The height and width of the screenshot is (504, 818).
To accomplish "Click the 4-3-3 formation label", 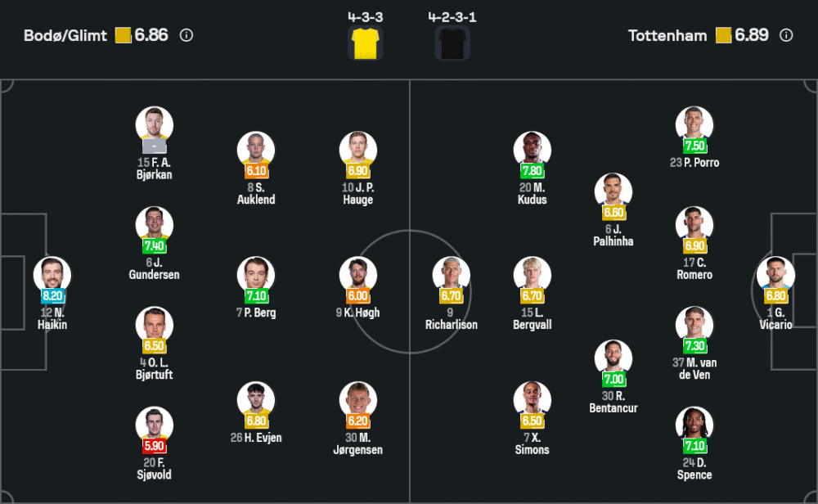I will pos(366,16).
